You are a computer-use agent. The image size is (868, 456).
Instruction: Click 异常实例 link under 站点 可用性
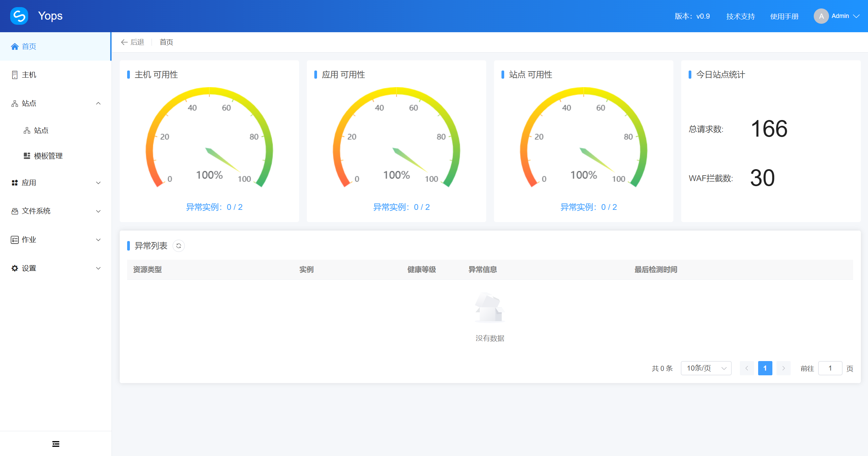(x=589, y=207)
